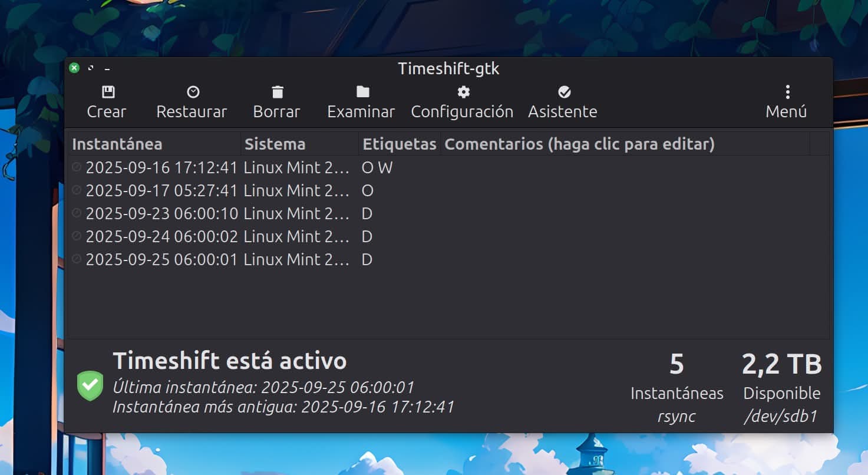Select snapshot 2025-09-24 06:00:02 row
The image size is (868, 475).
click(x=448, y=236)
